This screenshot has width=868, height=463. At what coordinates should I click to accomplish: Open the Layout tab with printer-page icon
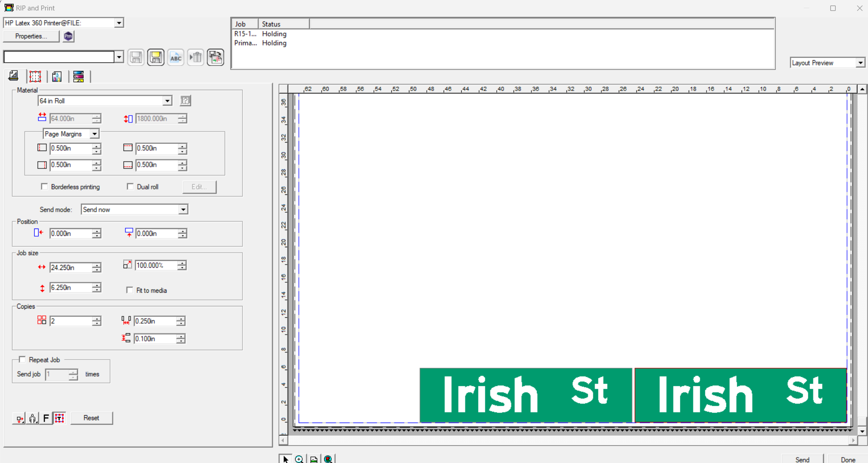click(14, 76)
